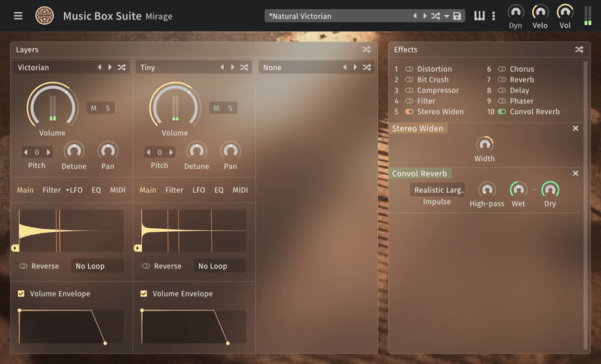
Task: Increase Victorian layer pitch with right arrow
Action: coord(48,152)
